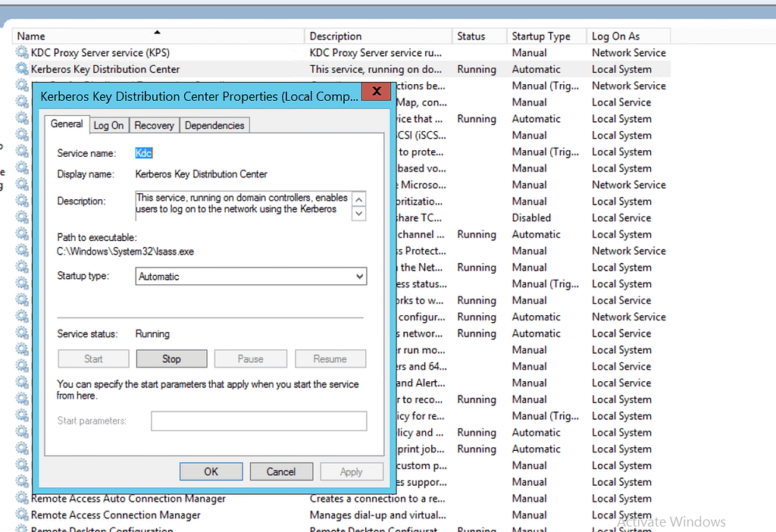
Task: Open the Startup type dropdown
Action: pyautogui.click(x=359, y=276)
